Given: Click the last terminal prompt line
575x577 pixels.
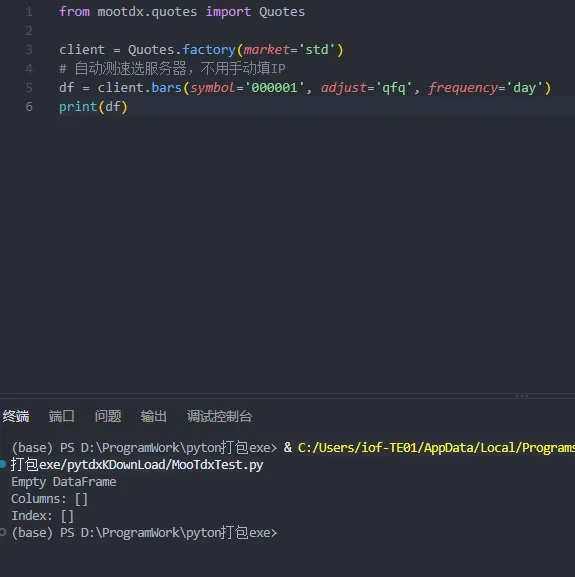Looking at the screenshot, I should tap(144, 532).
